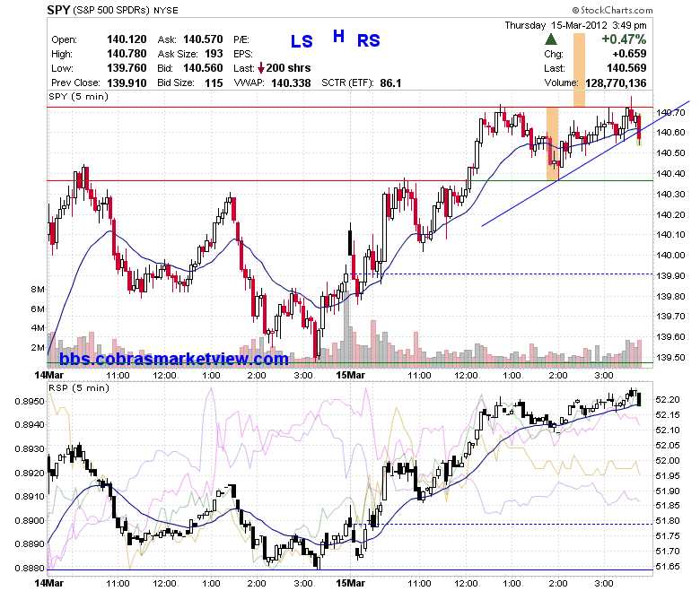
Task: Click the 200 shrs last trade text
Action: 288,68
